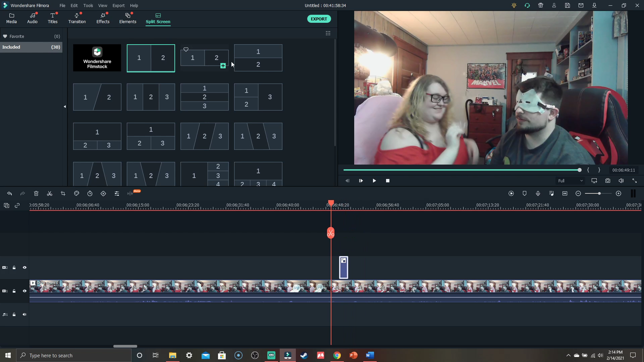Select the Favorite category
The image size is (644, 362).
[31, 36]
